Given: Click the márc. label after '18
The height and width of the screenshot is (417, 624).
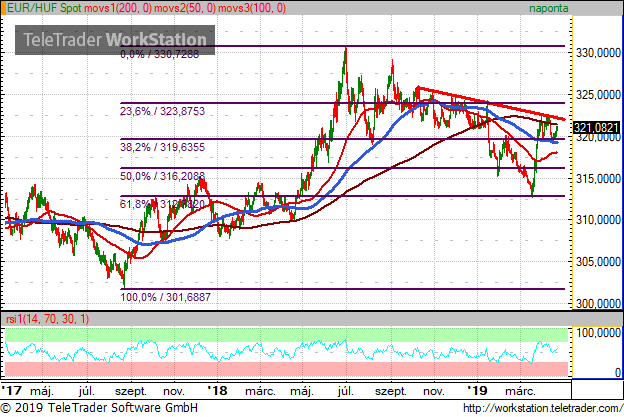Looking at the screenshot, I should (x=260, y=391).
